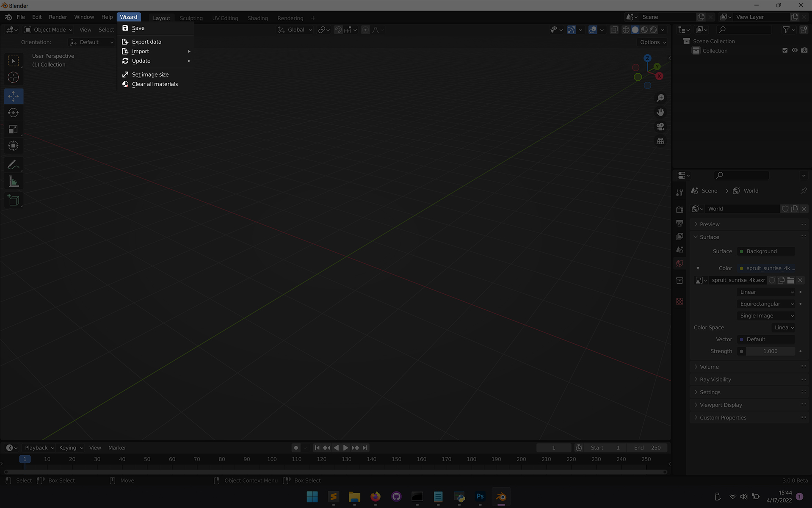812x508 pixels.
Task: Open the World properties tab
Action: [x=679, y=263]
